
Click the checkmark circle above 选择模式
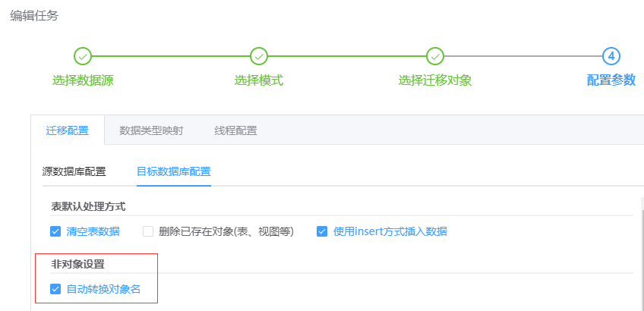pyautogui.click(x=259, y=56)
